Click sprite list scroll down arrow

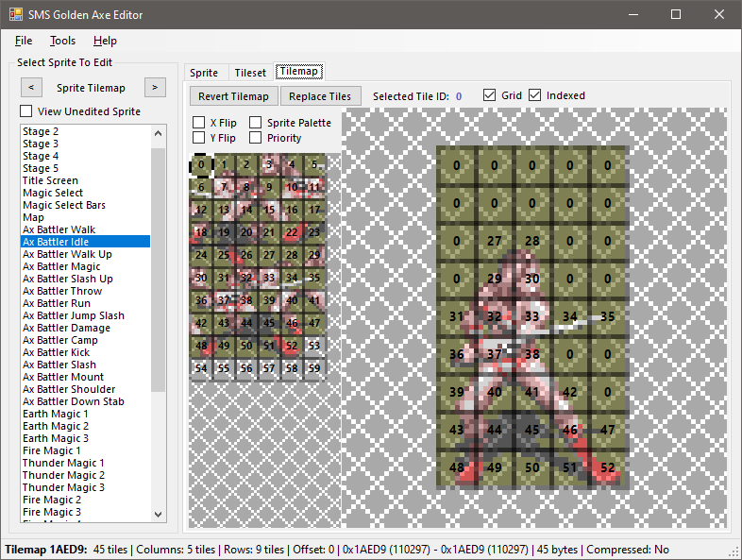point(159,514)
